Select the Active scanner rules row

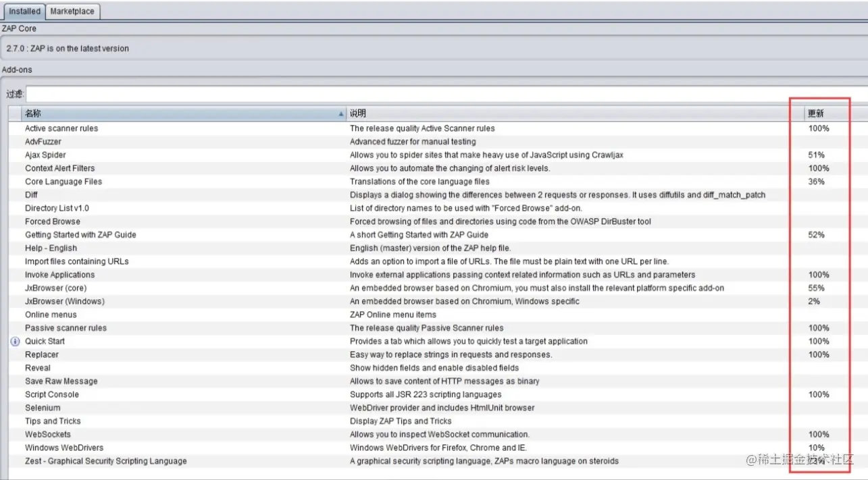(438, 128)
